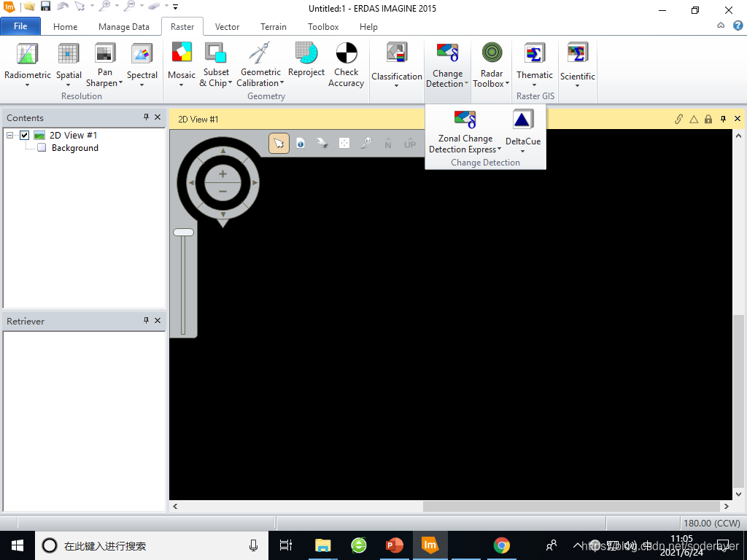Click the zoom in magnifier in quick access toolbar
747x560 pixels.
coord(104,6)
